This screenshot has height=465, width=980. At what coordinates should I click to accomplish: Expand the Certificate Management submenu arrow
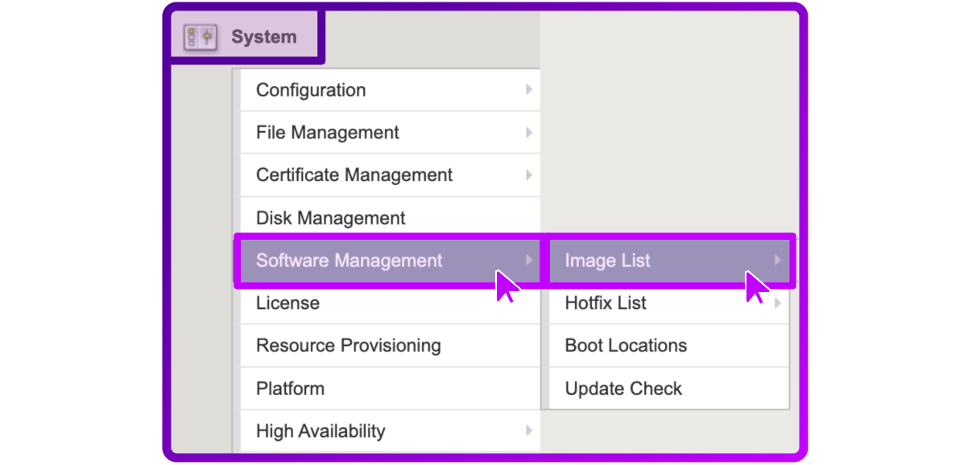(x=529, y=175)
